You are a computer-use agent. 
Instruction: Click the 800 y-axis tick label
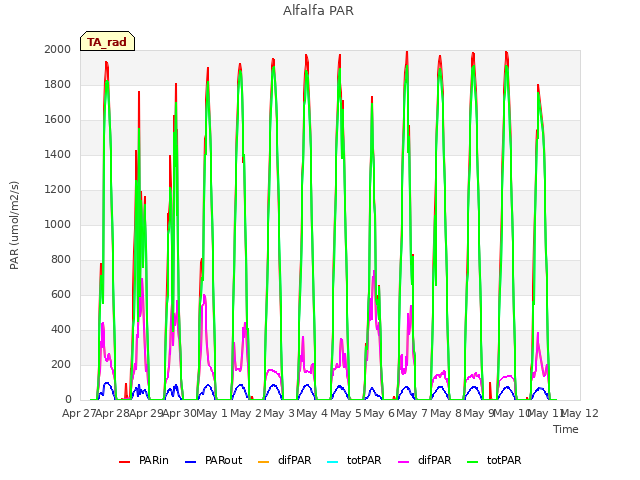pos(61,260)
